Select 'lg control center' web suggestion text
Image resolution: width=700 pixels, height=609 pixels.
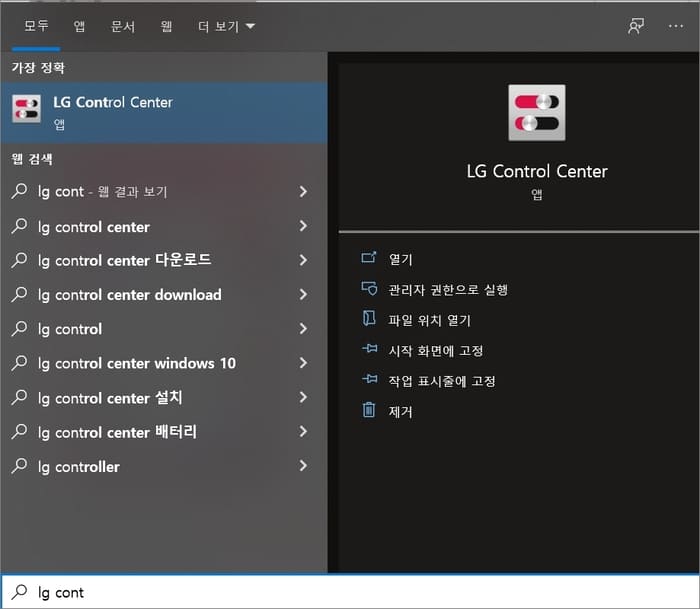click(x=94, y=227)
